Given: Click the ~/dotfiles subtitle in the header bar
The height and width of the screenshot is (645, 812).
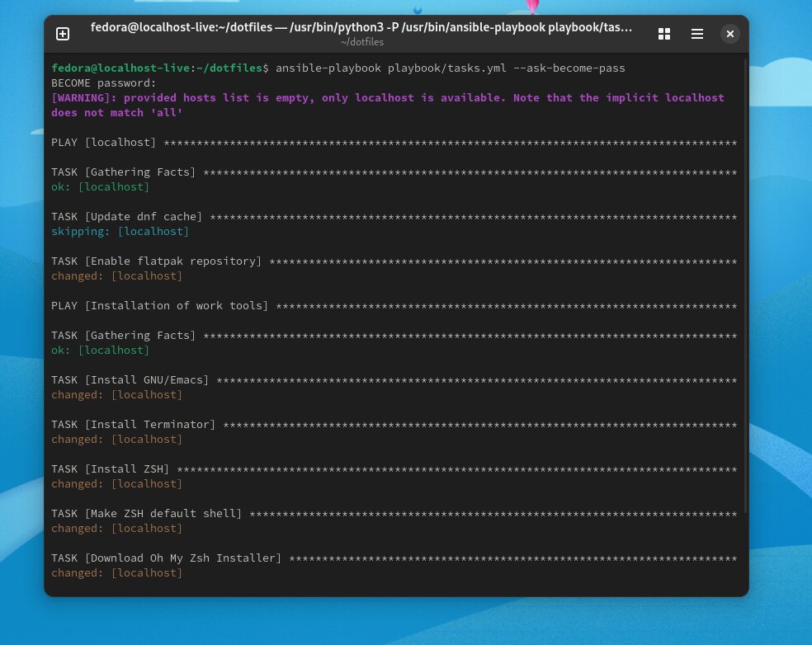Looking at the screenshot, I should click(361, 42).
